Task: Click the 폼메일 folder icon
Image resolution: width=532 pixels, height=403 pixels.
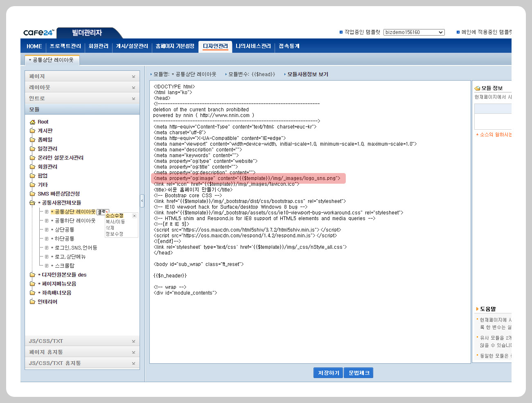Action: [x=32, y=140]
